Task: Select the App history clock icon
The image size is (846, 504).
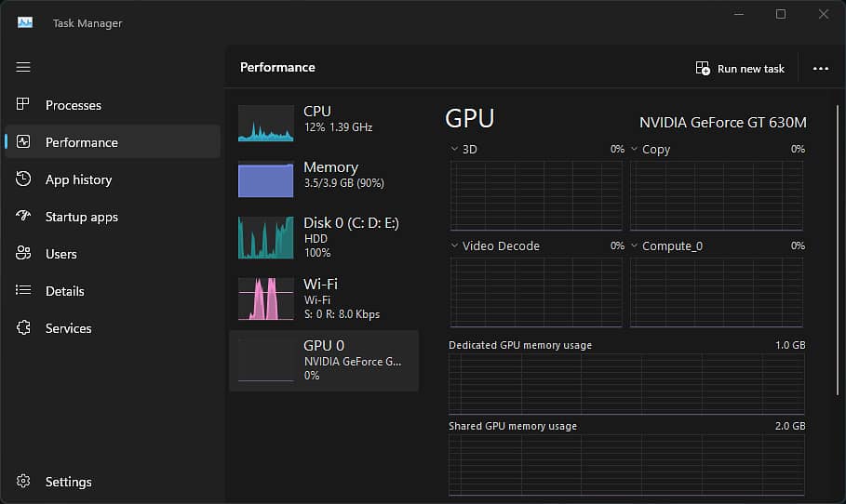Action: [24, 179]
